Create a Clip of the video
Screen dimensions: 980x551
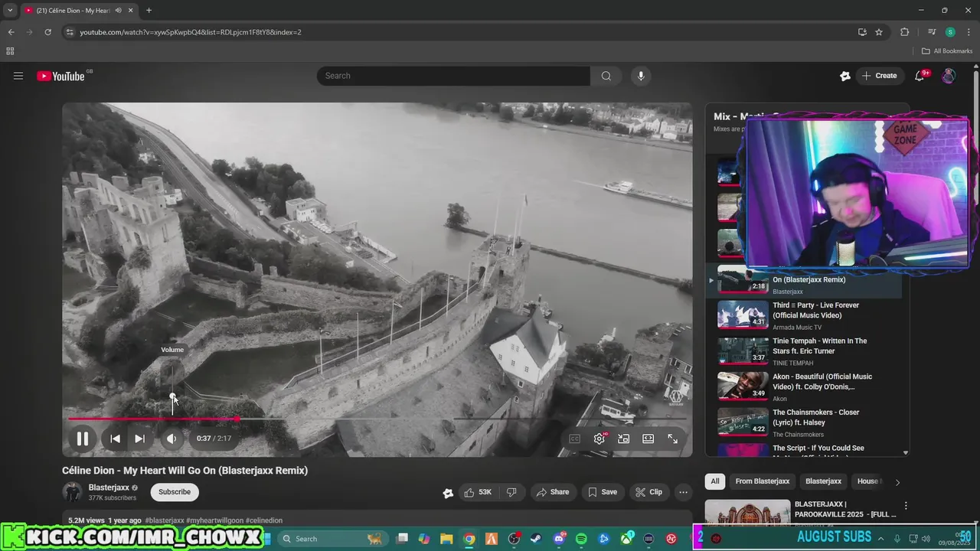click(648, 492)
